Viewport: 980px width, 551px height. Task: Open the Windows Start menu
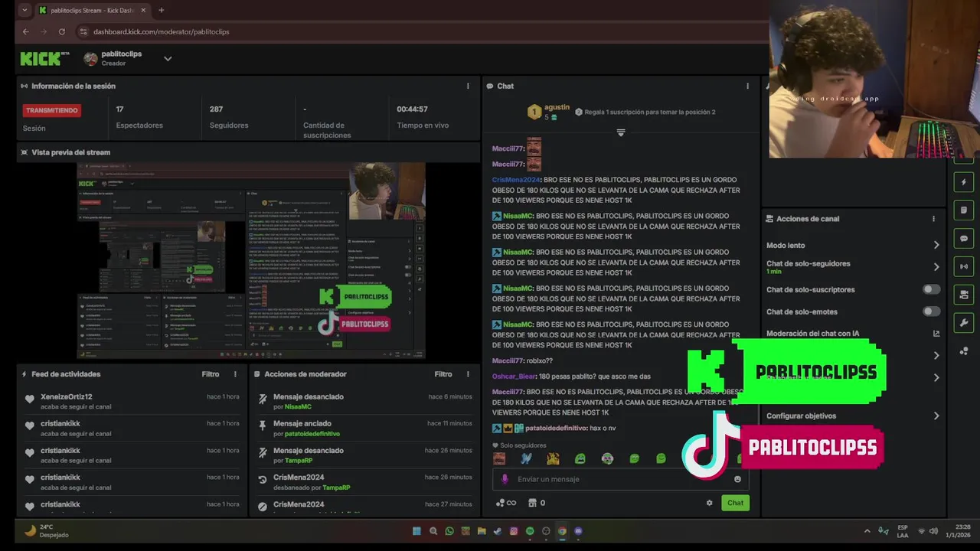point(416,531)
